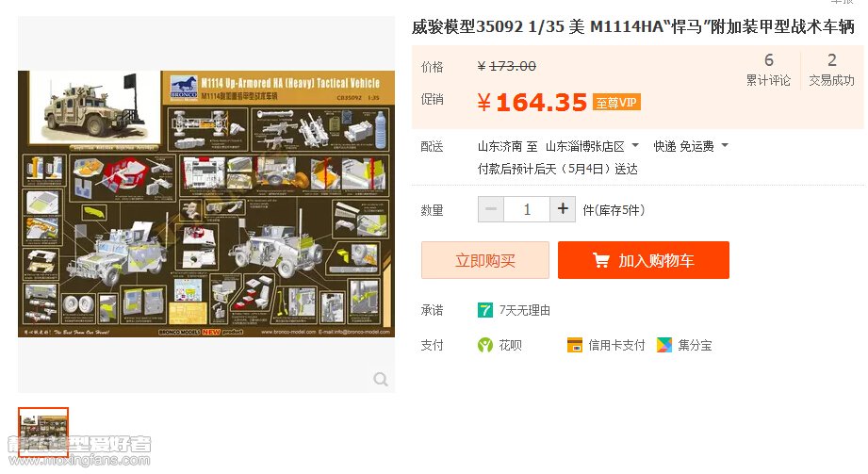Click the shopping cart icon
This screenshot has height=474, width=868.
click(600, 260)
